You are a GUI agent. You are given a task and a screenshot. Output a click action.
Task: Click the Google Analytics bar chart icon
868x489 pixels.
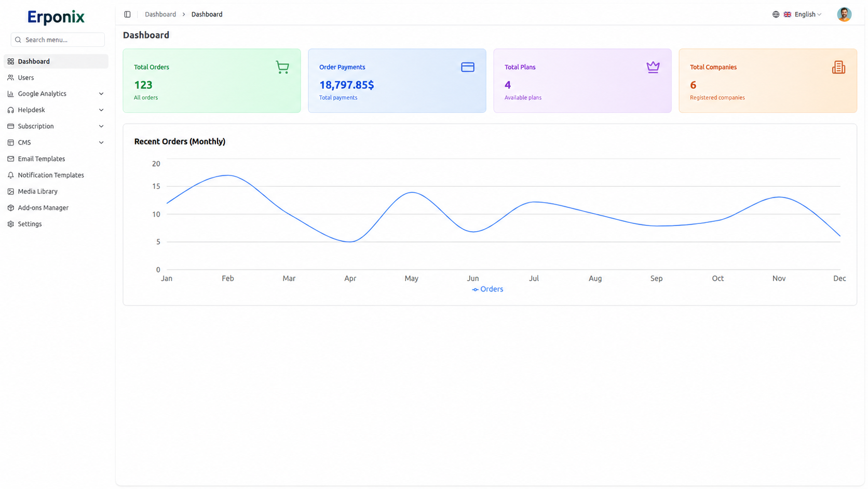(11, 94)
